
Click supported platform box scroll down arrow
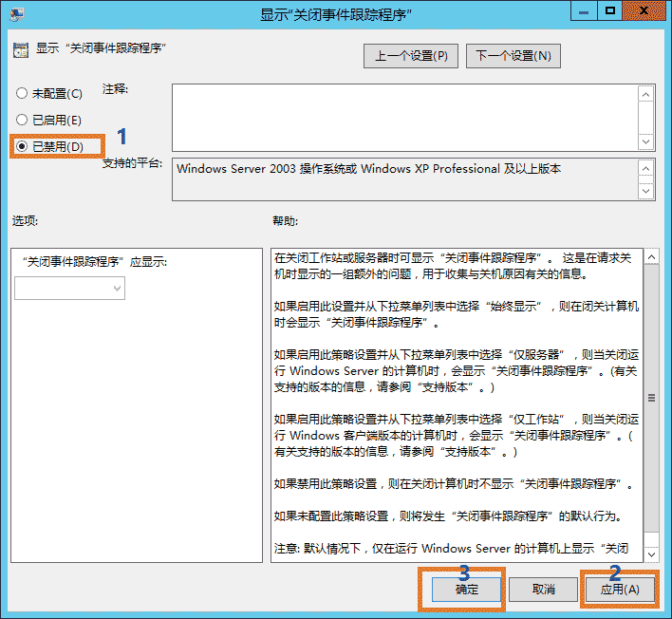pyautogui.click(x=645, y=191)
